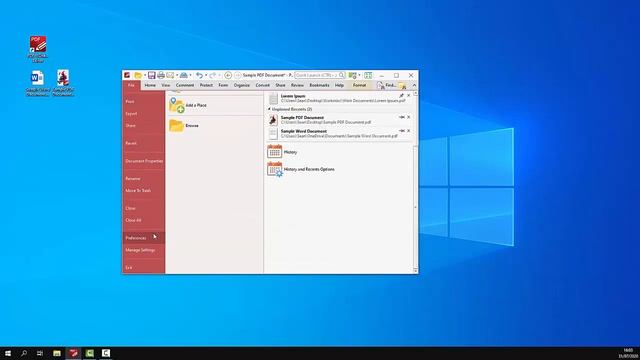Choose Close All in the File menu
Viewport: 640px width, 360px height.
(144, 220)
